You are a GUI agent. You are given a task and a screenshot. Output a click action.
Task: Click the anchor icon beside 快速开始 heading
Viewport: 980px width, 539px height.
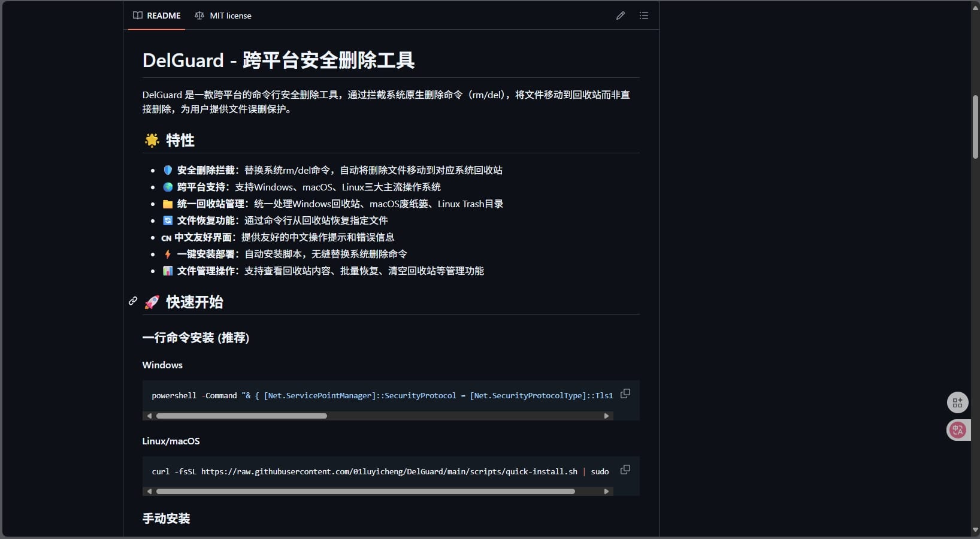132,301
